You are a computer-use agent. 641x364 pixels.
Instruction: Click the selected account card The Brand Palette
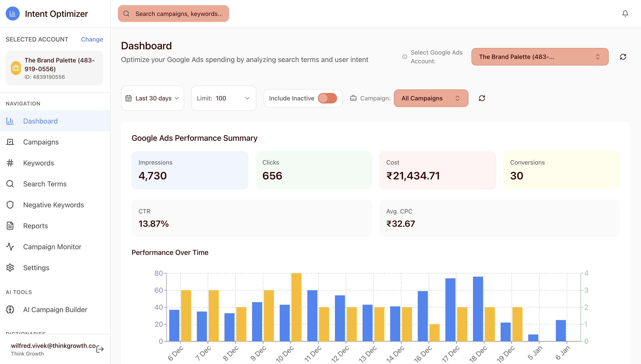(54, 68)
